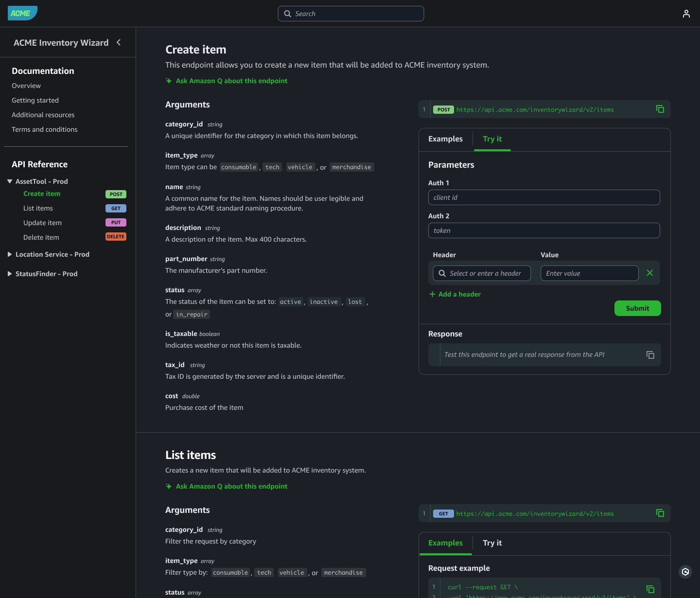Image resolution: width=700 pixels, height=598 pixels.
Task: Click the 'in_repair' status code tag
Action: click(x=192, y=315)
